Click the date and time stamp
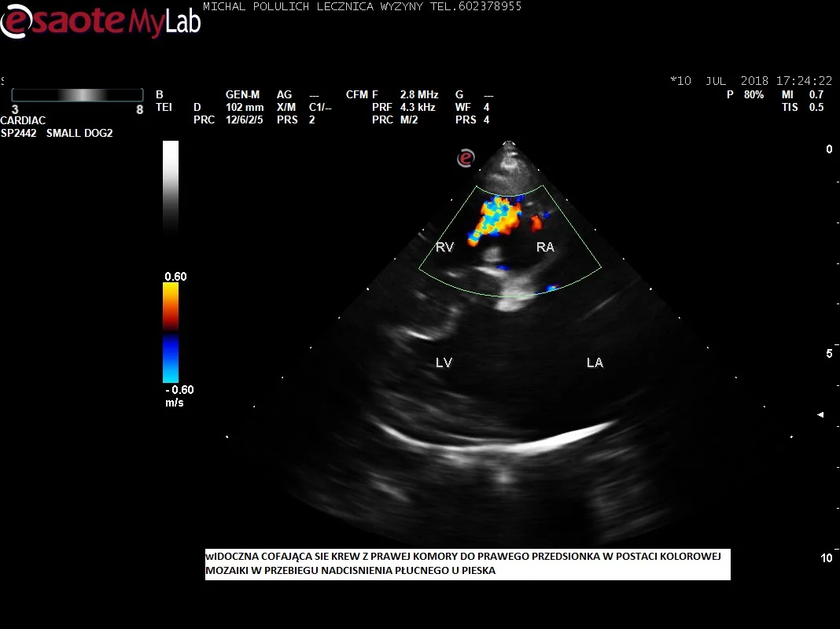The width and height of the screenshot is (840, 629). 750,81
